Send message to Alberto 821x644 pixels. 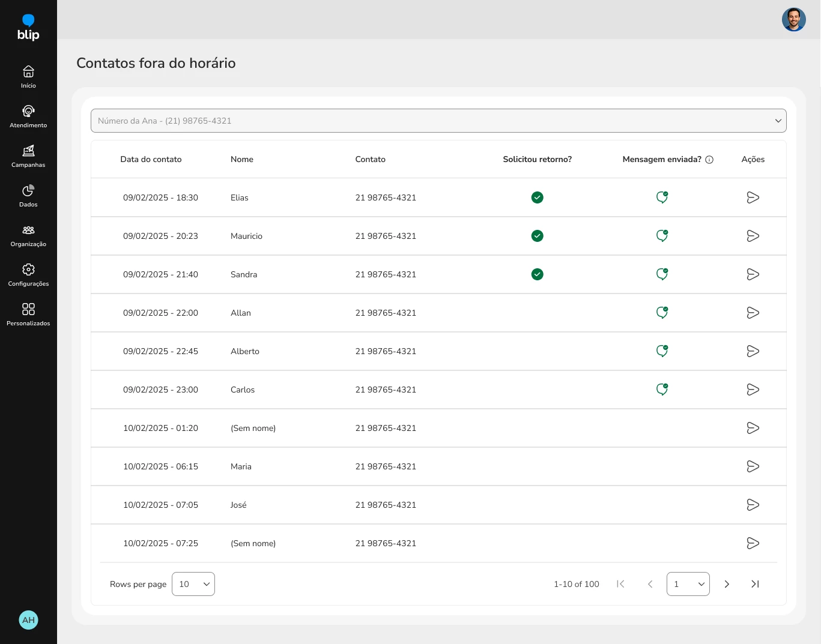[753, 351]
